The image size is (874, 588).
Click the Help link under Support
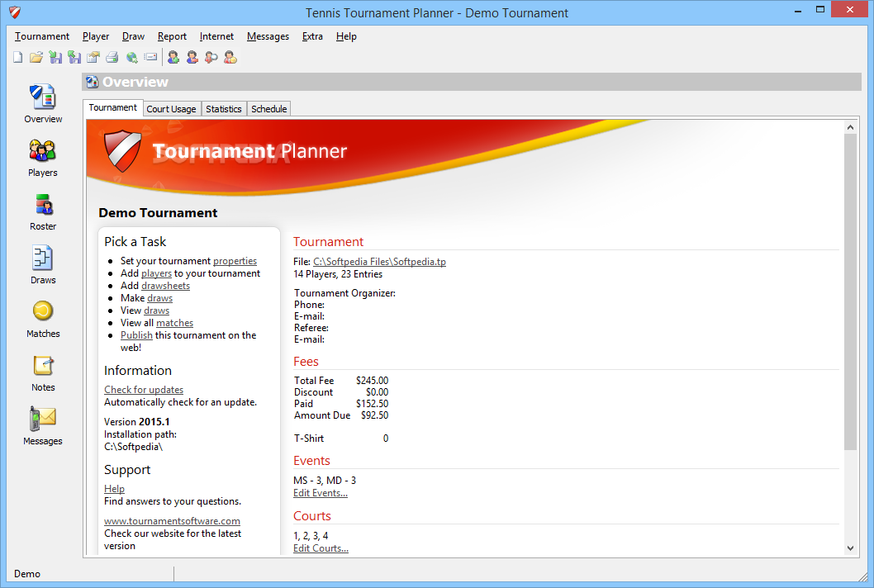point(114,489)
